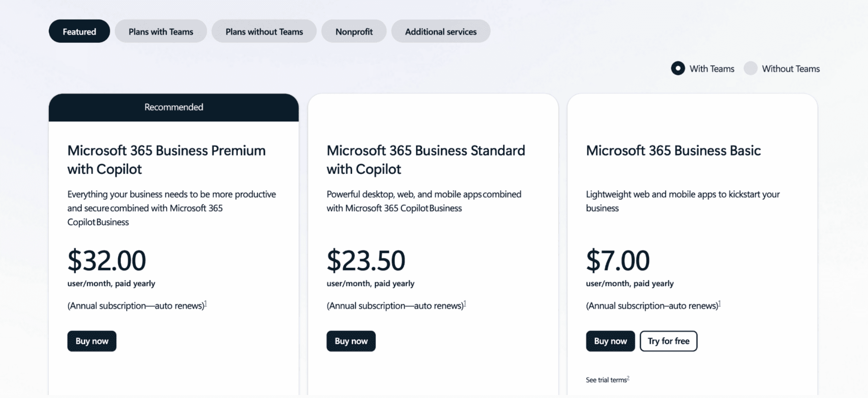Buy now for Business Premium with Copilot
The height and width of the screenshot is (398, 868).
tap(92, 341)
